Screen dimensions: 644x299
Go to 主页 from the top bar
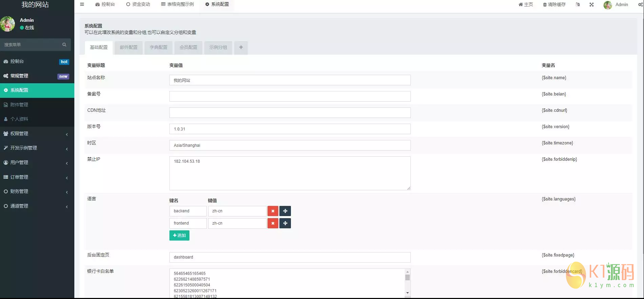coord(526,5)
